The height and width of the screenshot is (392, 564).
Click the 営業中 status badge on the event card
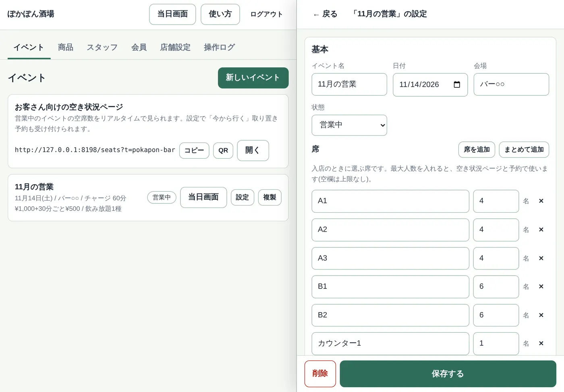pos(162,197)
